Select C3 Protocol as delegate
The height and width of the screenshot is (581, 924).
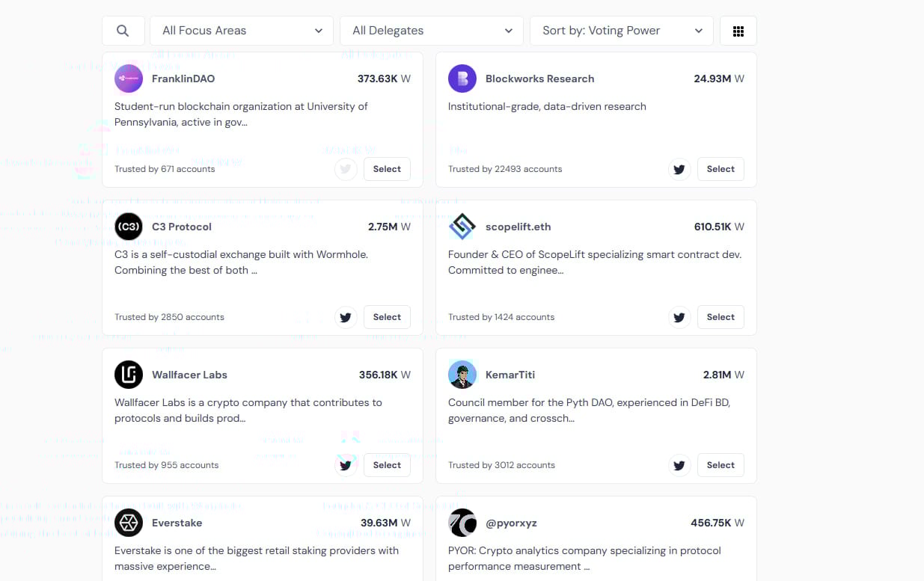(x=387, y=317)
